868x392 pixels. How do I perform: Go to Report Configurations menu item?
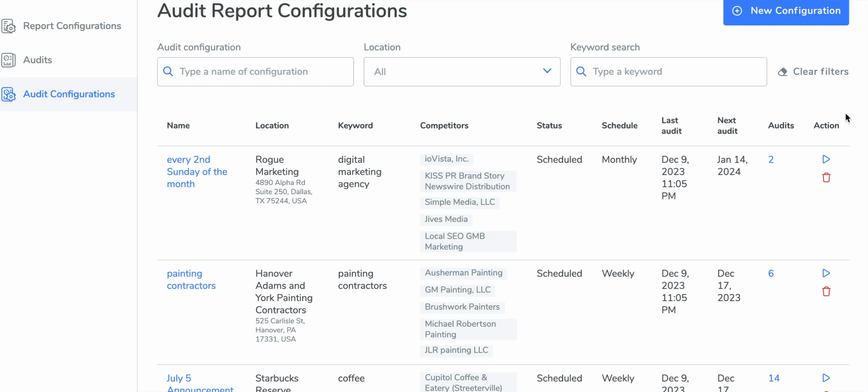(72, 26)
